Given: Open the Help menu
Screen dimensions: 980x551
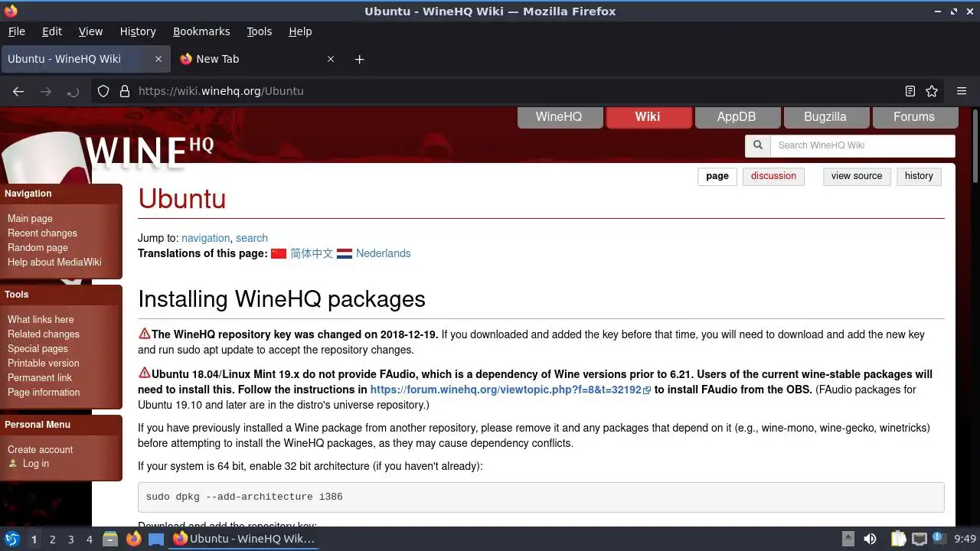Looking at the screenshot, I should [x=300, y=31].
